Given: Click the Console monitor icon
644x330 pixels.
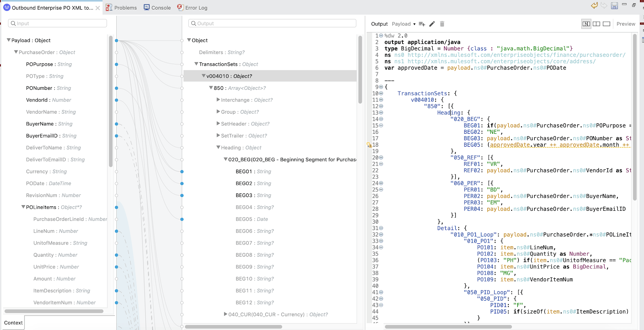Looking at the screenshot, I should click(x=147, y=7).
